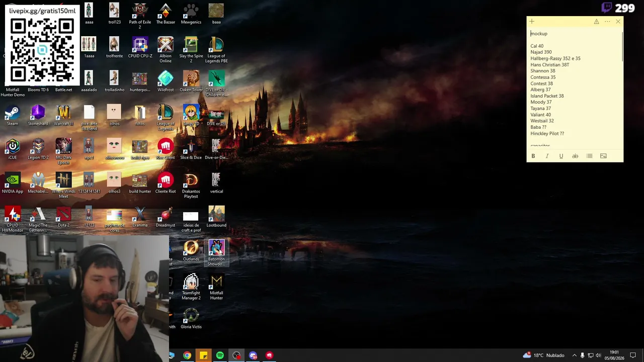Viewport: 644px width, 362px height.
Task: Open Google Chrome from the taskbar
Action: [187, 355]
